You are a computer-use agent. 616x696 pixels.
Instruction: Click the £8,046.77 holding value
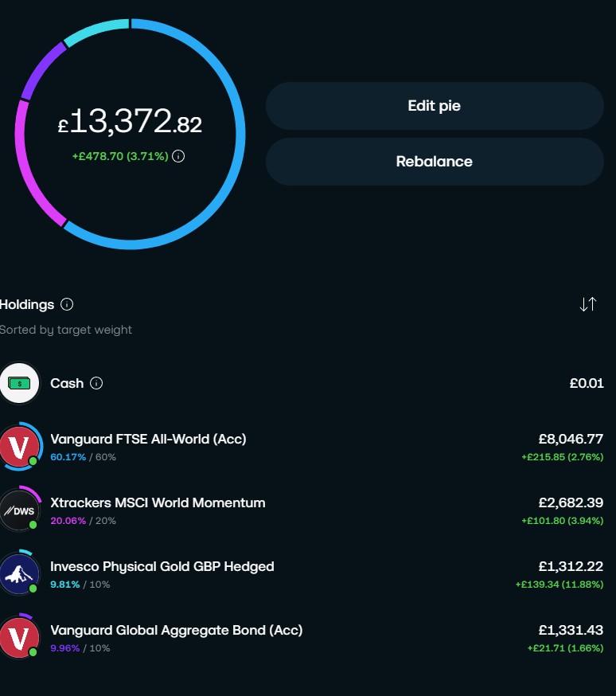pyautogui.click(x=571, y=439)
